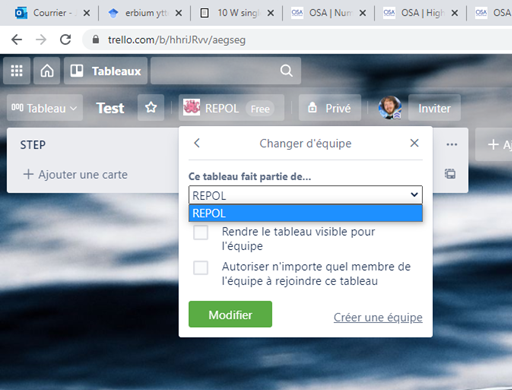Click the Inviter button

[x=434, y=108]
